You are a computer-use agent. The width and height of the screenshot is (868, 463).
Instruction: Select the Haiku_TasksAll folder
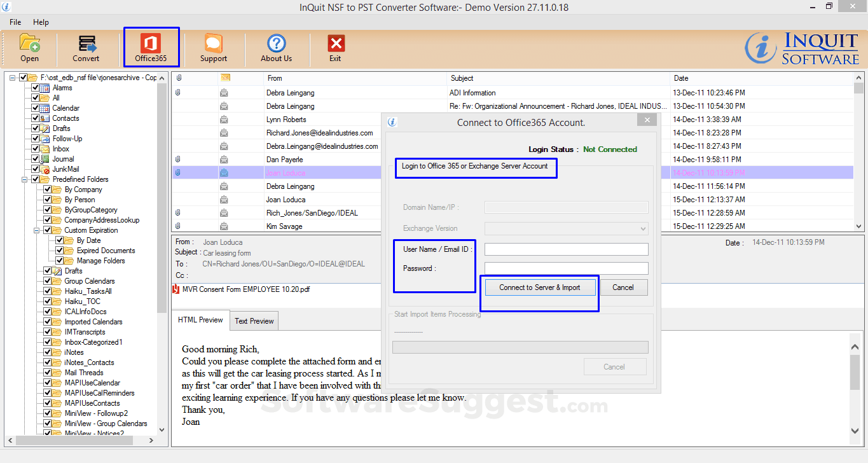88,291
